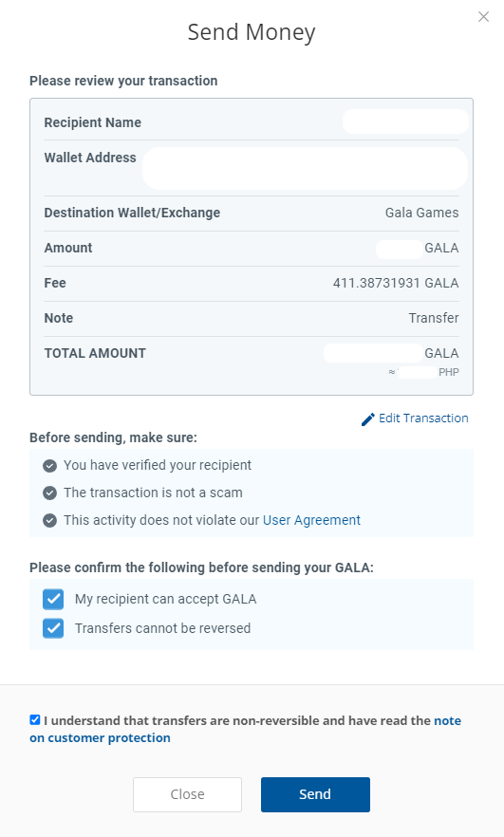Viewport: 504px width, 837px height.
Task: Click the Transfer note value
Action: 434,318
